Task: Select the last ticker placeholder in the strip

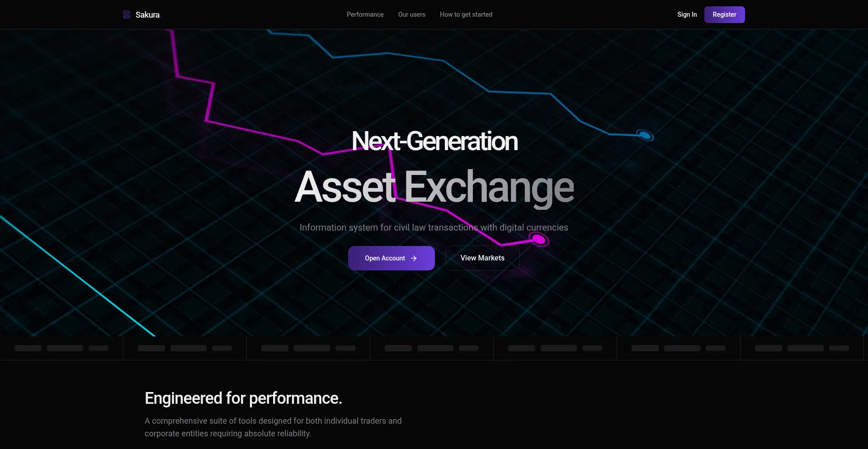Action: click(x=802, y=348)
